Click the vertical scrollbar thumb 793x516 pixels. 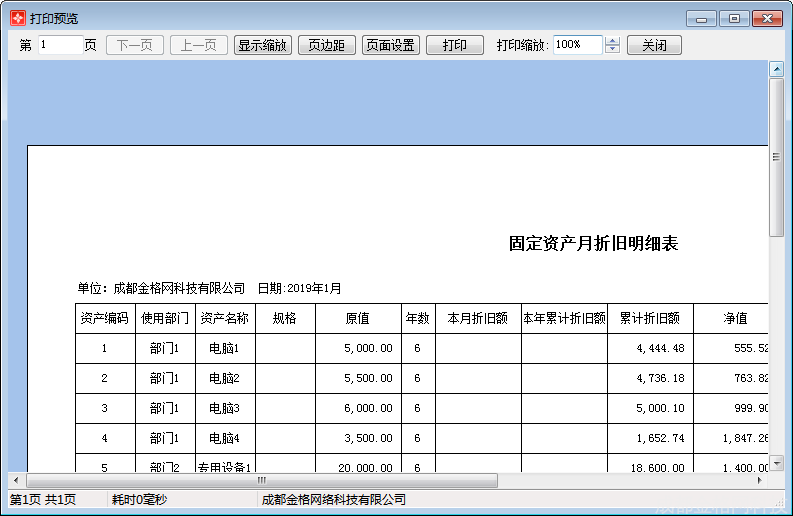(776, 157)
